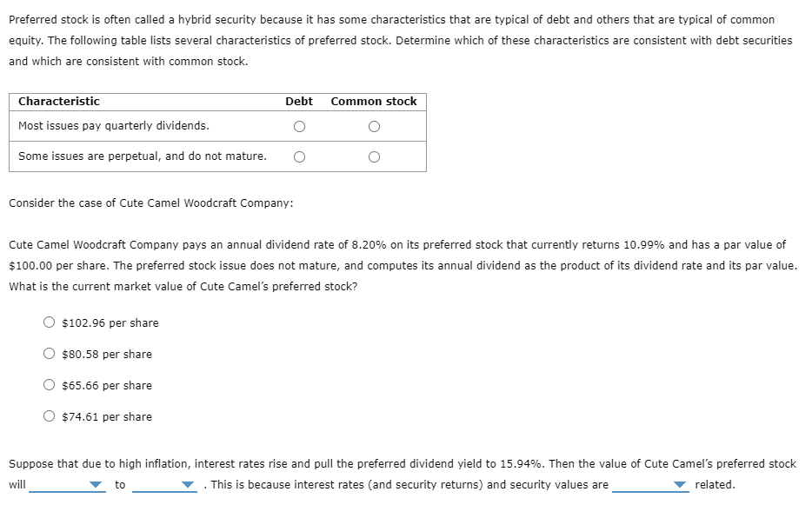The height and width of the screenshot is (505, 812).
Task: Select Common stock for perpetual issues characteristic
Action: [374, 157]
